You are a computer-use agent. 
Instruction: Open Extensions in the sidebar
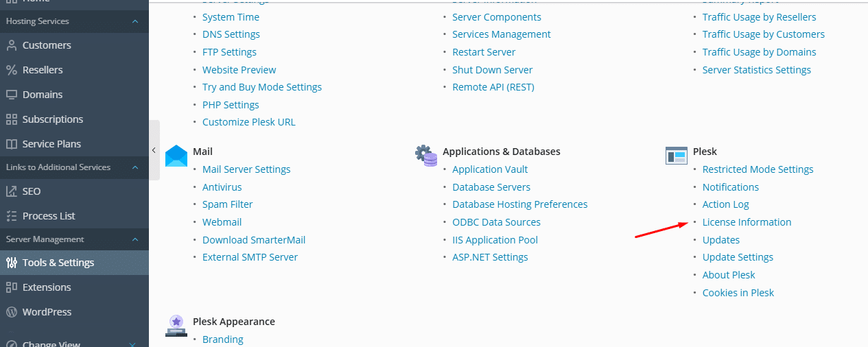[47, 287]
